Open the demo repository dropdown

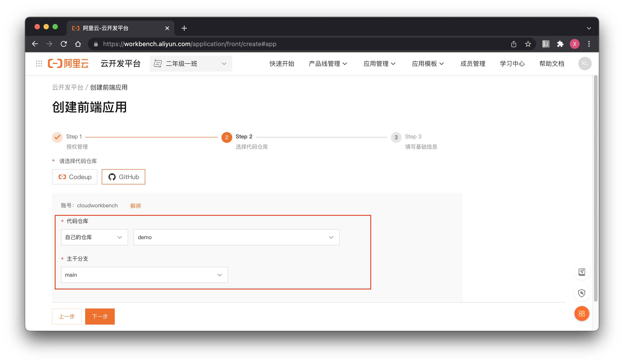pos(236,237)
